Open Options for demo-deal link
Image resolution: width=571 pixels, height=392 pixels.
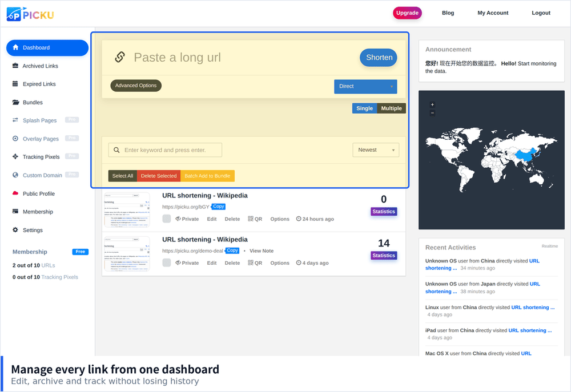click(x=280, y=263)
